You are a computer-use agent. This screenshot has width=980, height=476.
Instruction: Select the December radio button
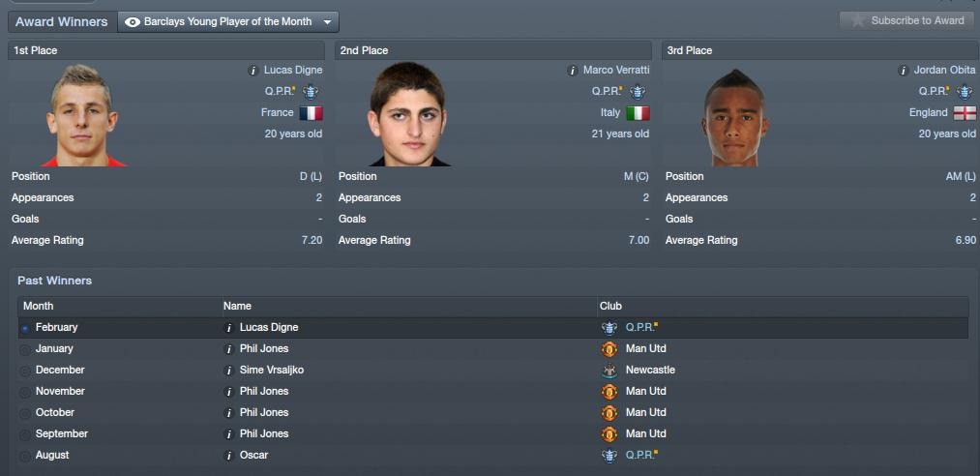tap(25, 372)
